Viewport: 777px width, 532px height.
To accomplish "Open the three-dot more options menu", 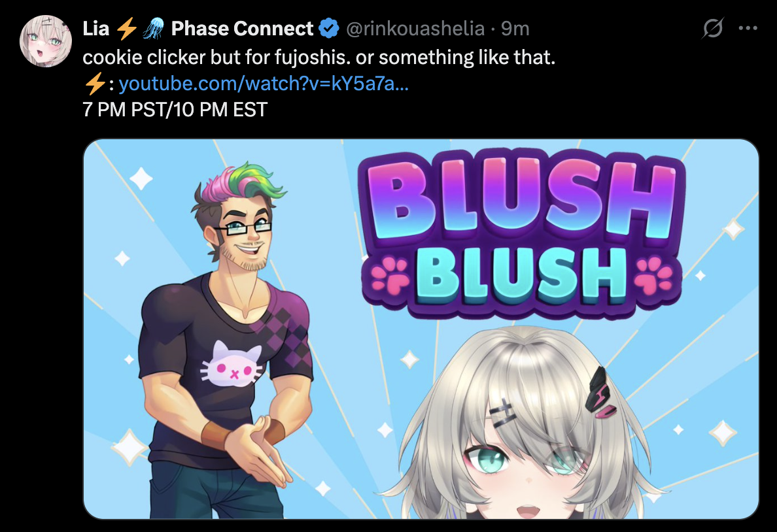I will click(x=748, y=28).
